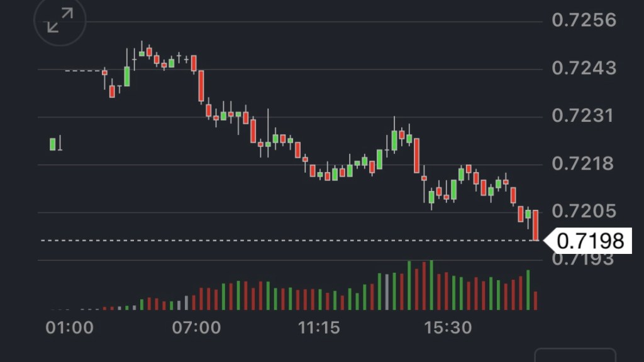Viewport: 644px width, 362px height.
Task: Click the 07:00 time axis marker
Action: [x=197, y=327]
